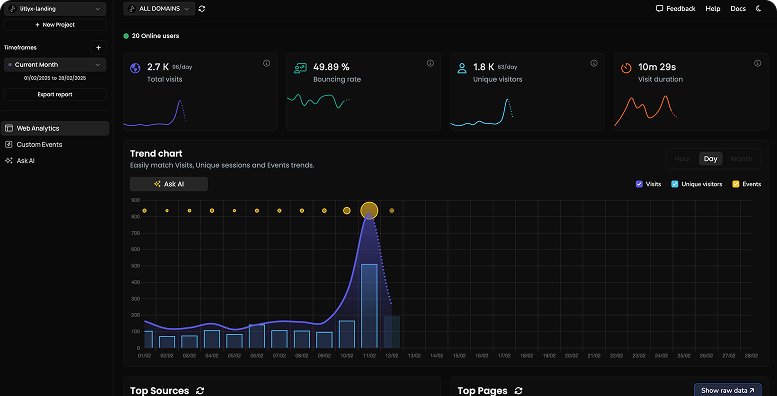777x396 pixels.
Task: Toggle dark mode moon icon
Action: (x=759, y=8)
